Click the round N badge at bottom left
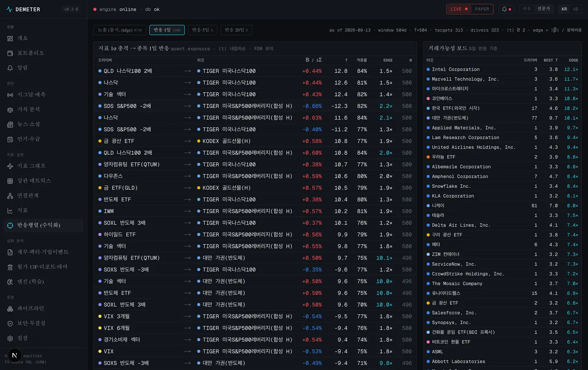Screen dimensions: 588x370 click(15, 355)
